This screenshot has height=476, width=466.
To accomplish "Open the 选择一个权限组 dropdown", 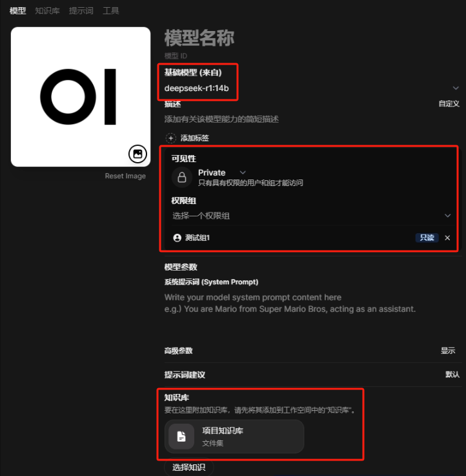I will click(x=311, y=216).
